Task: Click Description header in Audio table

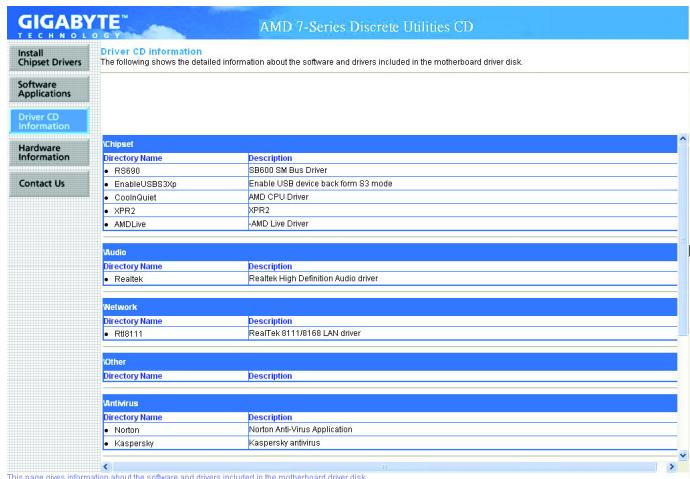Action: (x=270, y=267)
